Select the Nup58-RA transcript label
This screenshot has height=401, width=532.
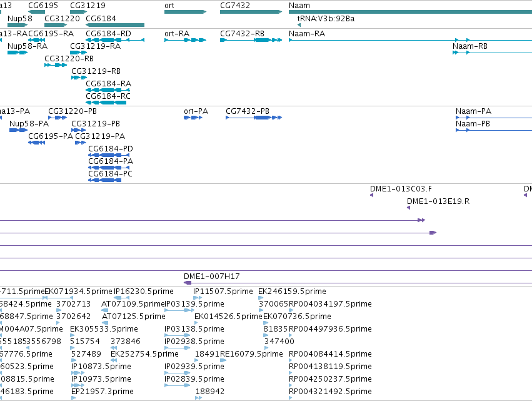coord(28,46)
